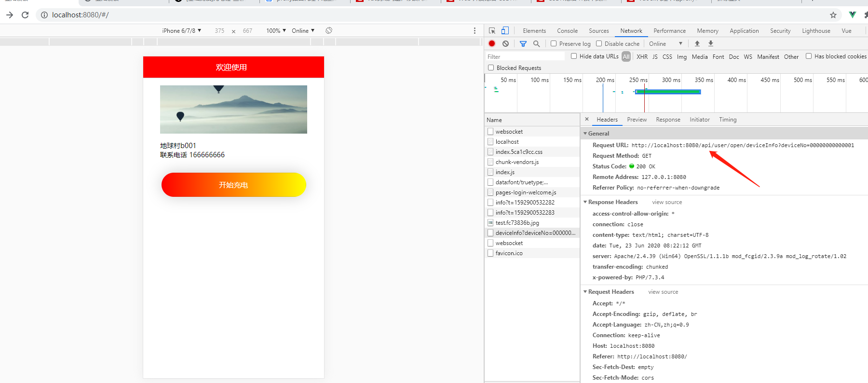Check Has blocked cookies option
Image resolution: width=868 pixels, height=383 pixels.
coord(809,56)
